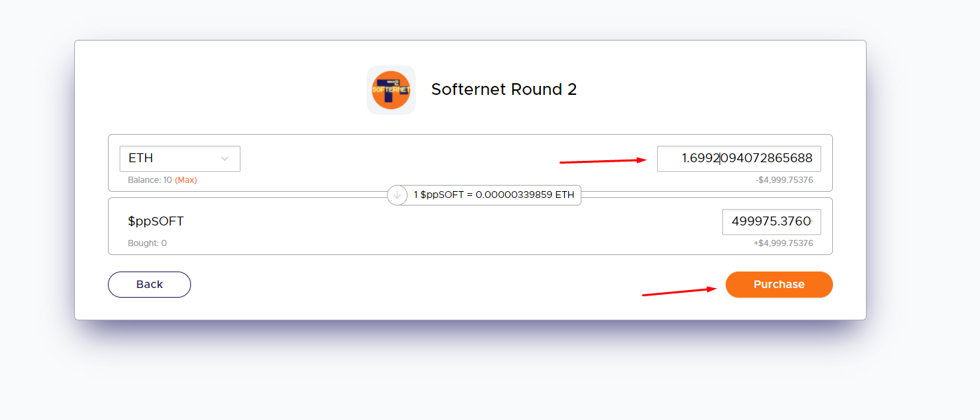Image resolution: width=980 pixels, height=420 pixels.
Task: Click the circular down-arrow swap icon
Action: point(397,195)
